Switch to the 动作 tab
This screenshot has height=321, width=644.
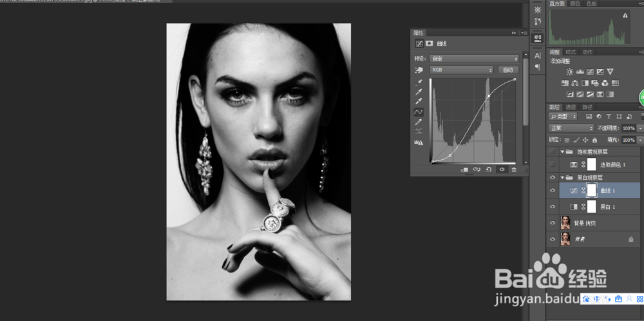pyautogui.click(x=587, y=52)
